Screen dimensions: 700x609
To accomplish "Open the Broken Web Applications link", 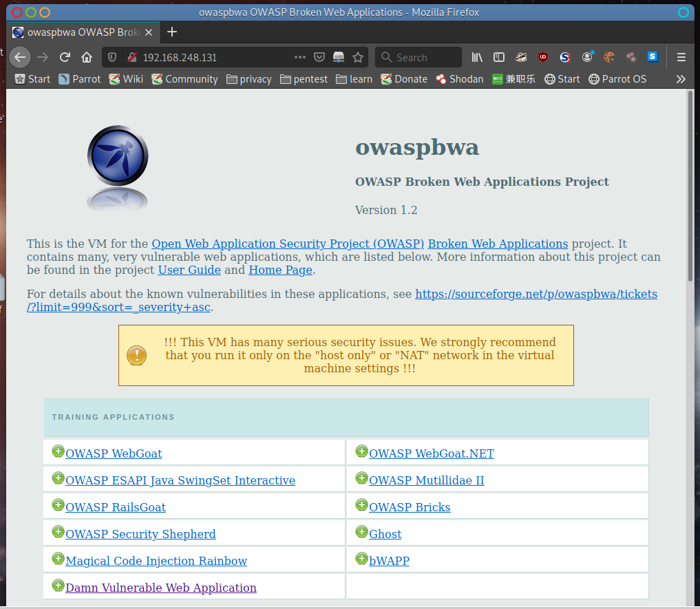I will point(498,244).
